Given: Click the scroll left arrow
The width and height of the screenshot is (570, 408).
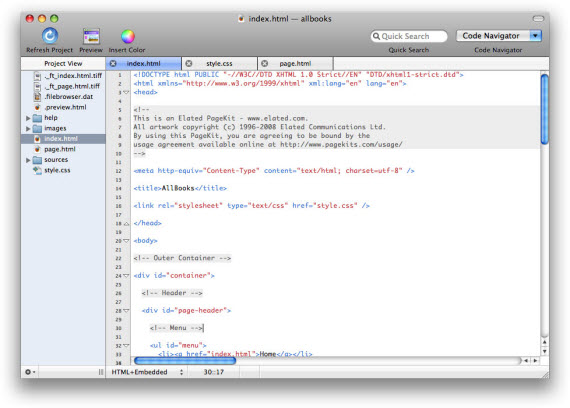Looking at the screenshot, I should click(526, 360).
